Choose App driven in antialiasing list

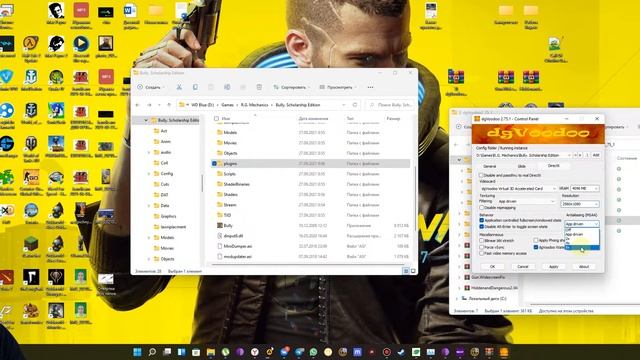point(582,234)
